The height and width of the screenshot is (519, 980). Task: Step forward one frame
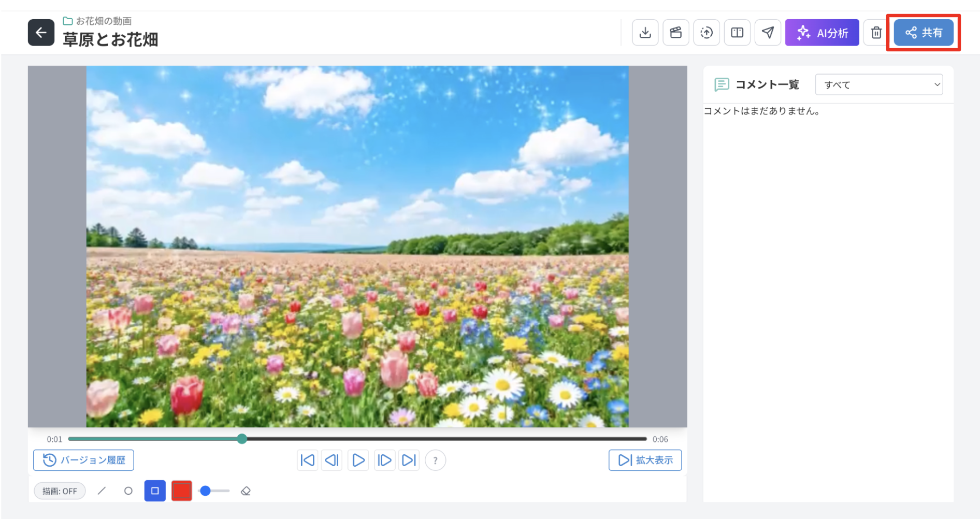tap(384, 460)
